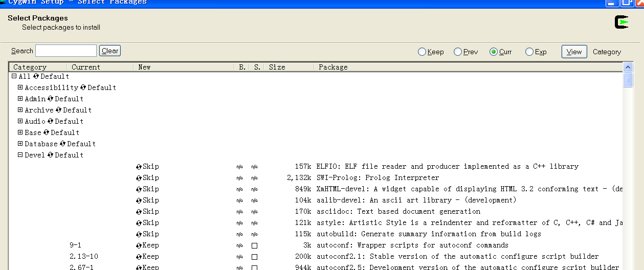Screen dimensions: 644x270
Task: Focus the Search input field
Action: tap(66, 51)
